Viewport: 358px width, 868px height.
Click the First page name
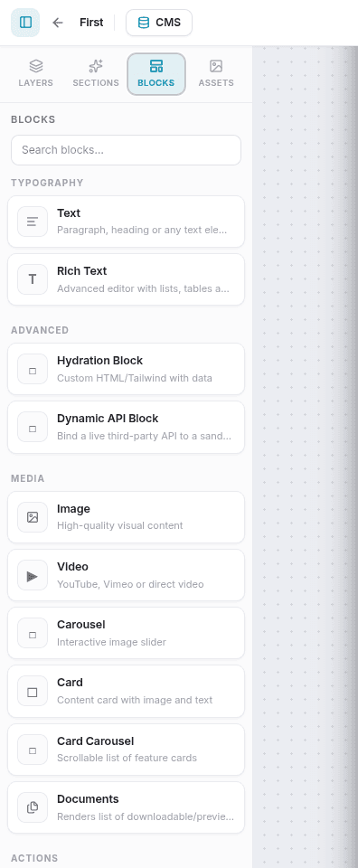pyautogui.click(x=91, y=23)
